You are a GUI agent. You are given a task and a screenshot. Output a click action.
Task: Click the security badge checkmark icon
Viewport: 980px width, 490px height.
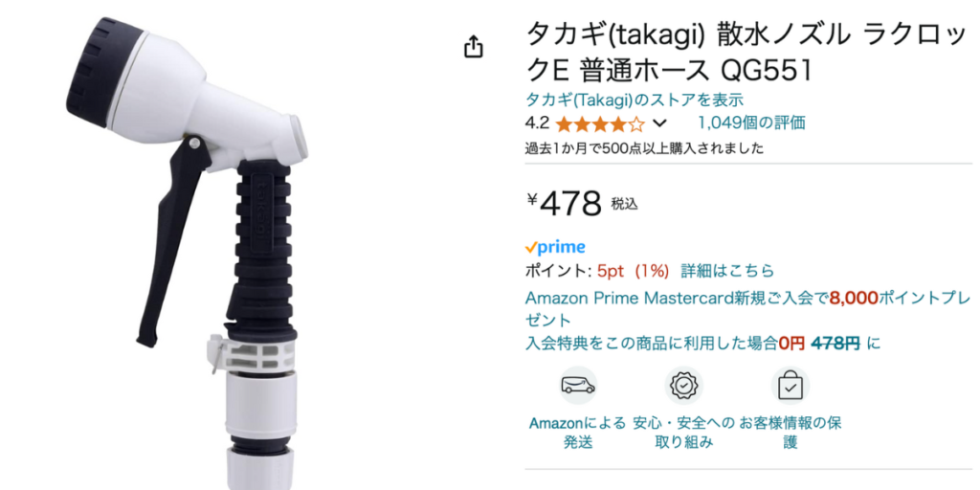coord(683,385)
